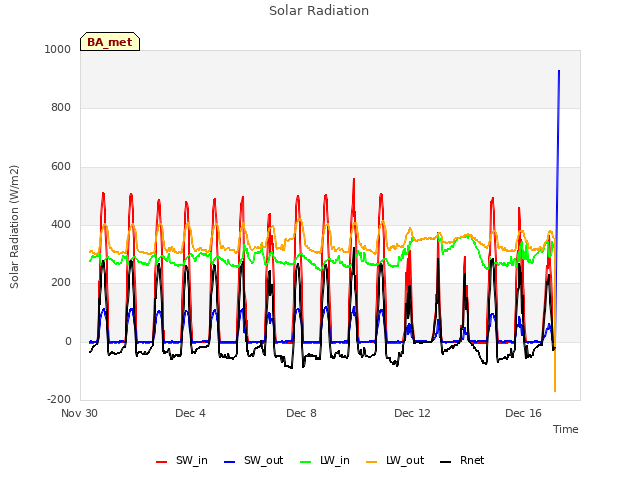Click the 800 y-axis tick label
This screenshot has width=640, height=480.
point(61,108)
